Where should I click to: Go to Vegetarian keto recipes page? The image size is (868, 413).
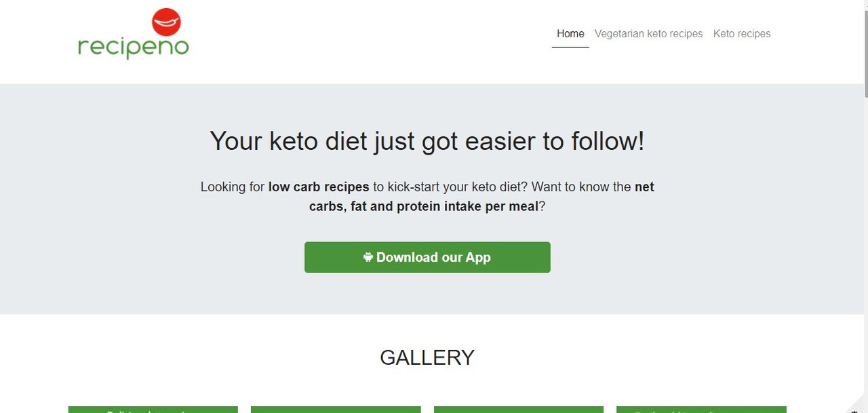(x=649, y=34)
